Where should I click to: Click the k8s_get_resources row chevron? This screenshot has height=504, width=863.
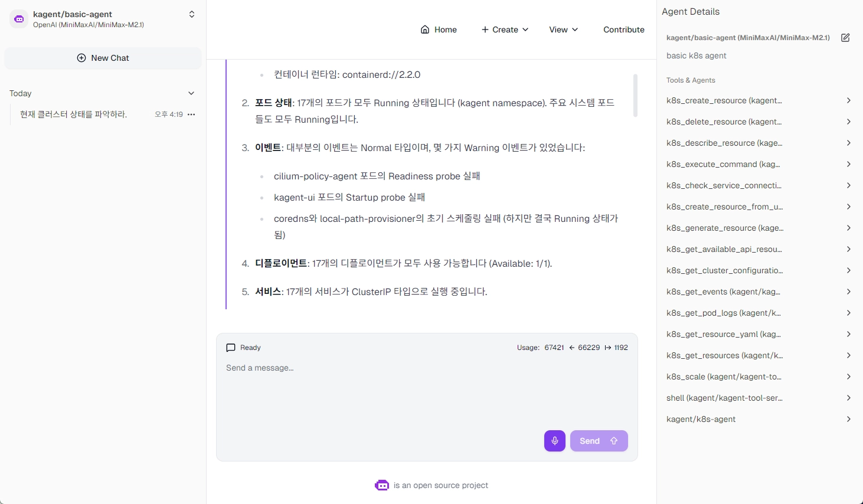tap(848, 355)
